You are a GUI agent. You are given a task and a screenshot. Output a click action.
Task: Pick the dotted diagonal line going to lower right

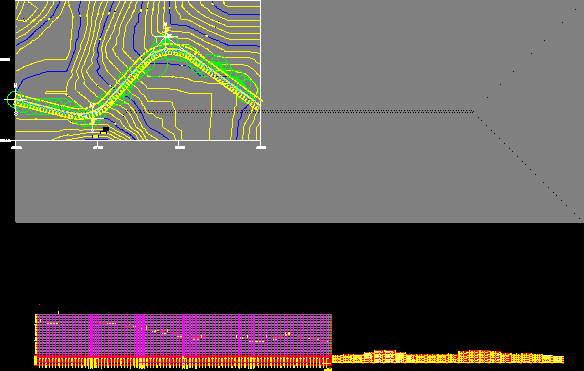pos(527,165)
